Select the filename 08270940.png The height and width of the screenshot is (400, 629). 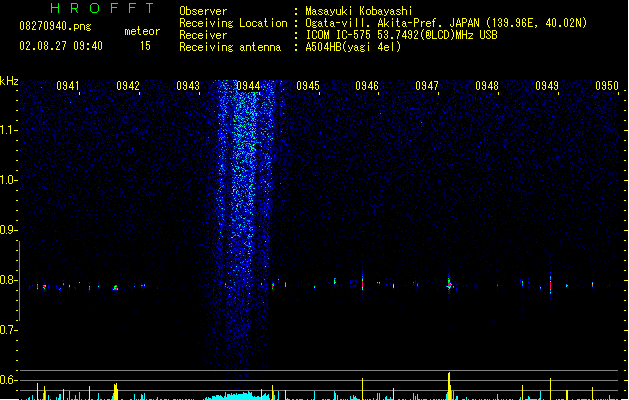tap(55, 26)
